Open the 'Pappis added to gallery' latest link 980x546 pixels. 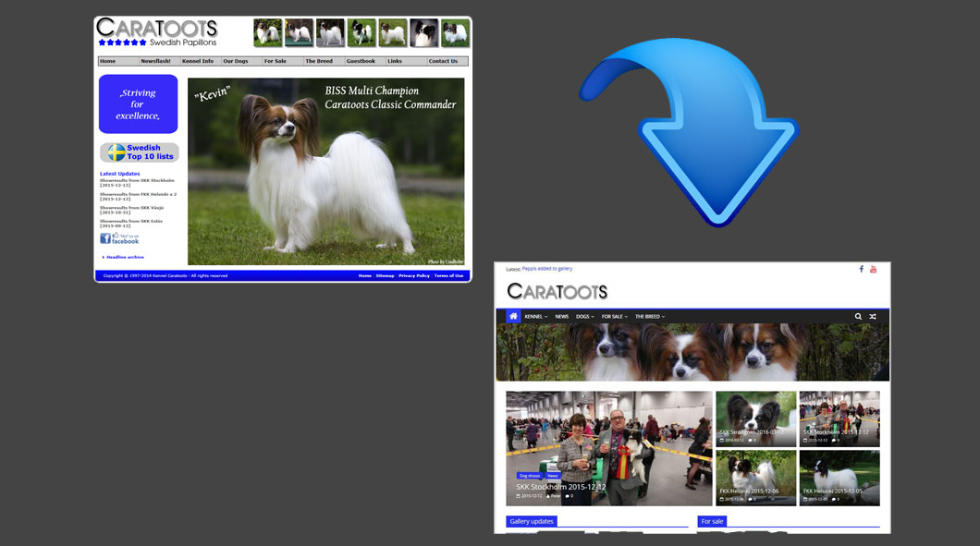547,269
